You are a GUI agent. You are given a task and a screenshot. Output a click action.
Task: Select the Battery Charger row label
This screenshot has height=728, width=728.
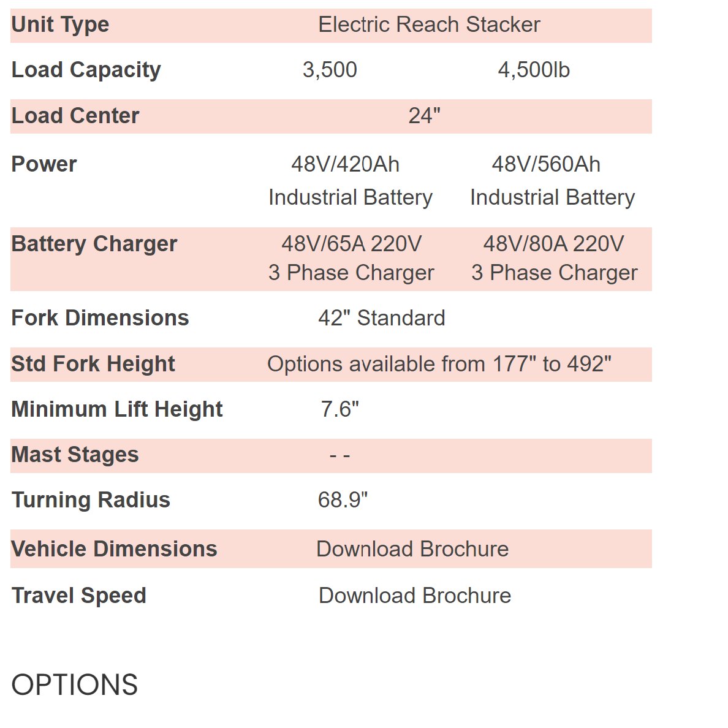(x=94, y=244)
